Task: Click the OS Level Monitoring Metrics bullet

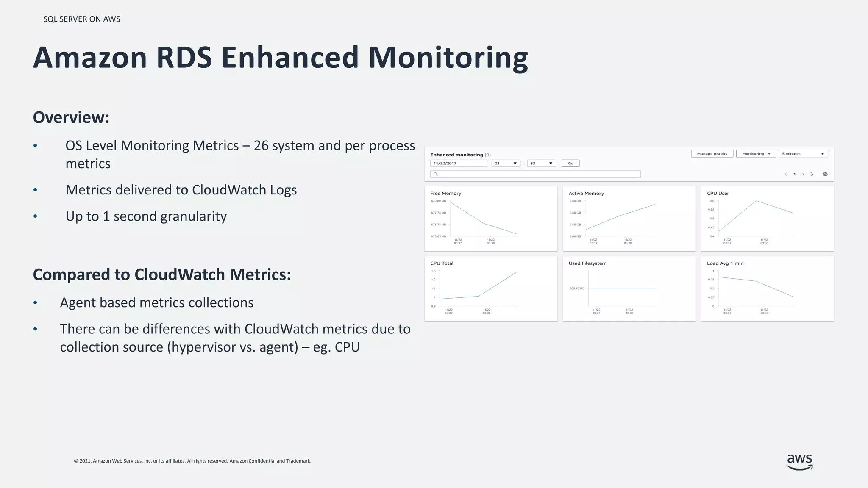Action: point(240,154)
